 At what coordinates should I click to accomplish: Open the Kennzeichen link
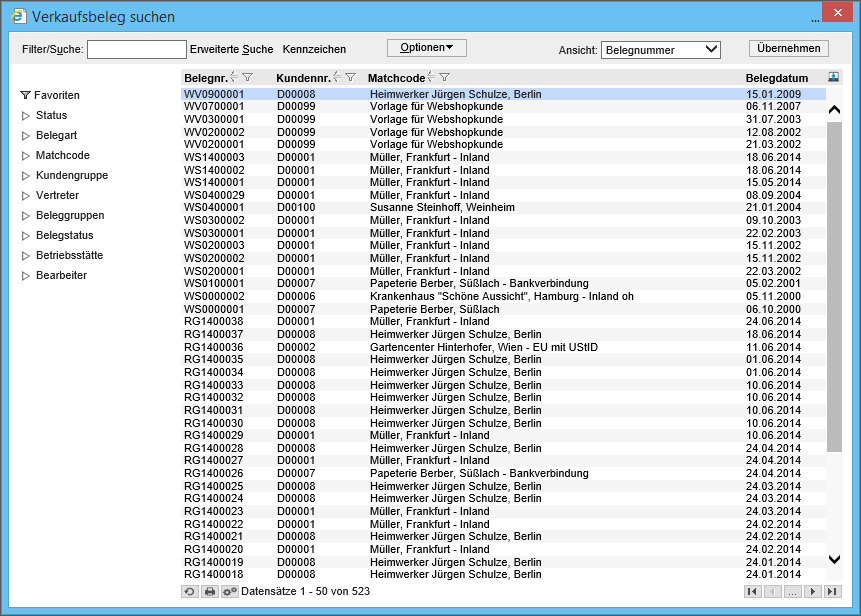(x=314, y=49)
